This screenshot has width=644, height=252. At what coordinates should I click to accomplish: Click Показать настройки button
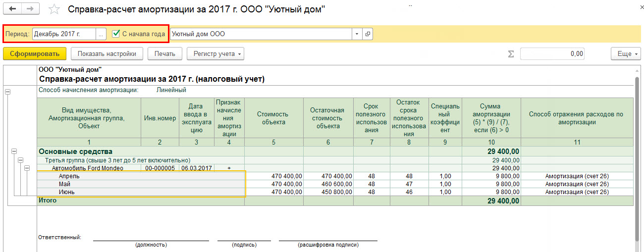click(x=107, y=53)
